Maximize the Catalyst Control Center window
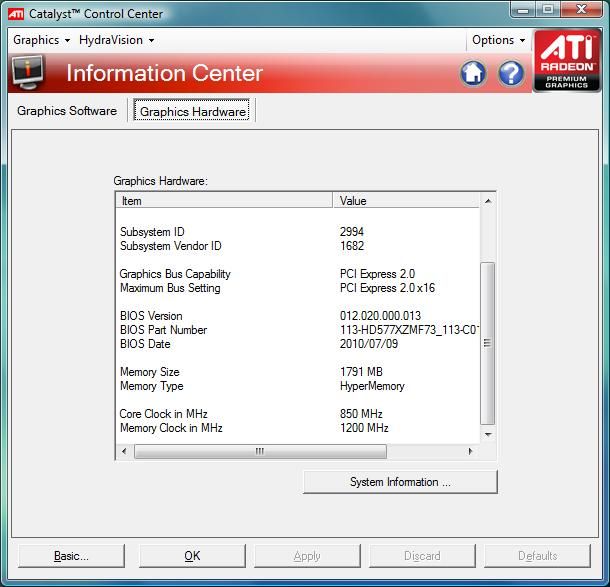610x587 pixels. point(548,9)
